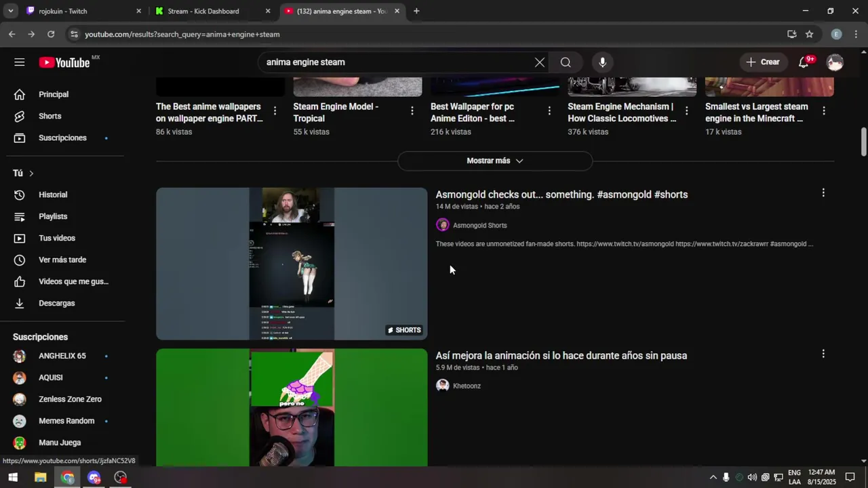868x488 pixels.
Task: Select the Ver más tarde clock icon
Action: [x=20, y=260]
